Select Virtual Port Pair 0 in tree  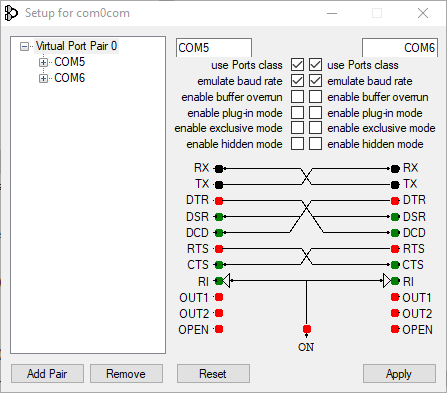pos(77,46)
